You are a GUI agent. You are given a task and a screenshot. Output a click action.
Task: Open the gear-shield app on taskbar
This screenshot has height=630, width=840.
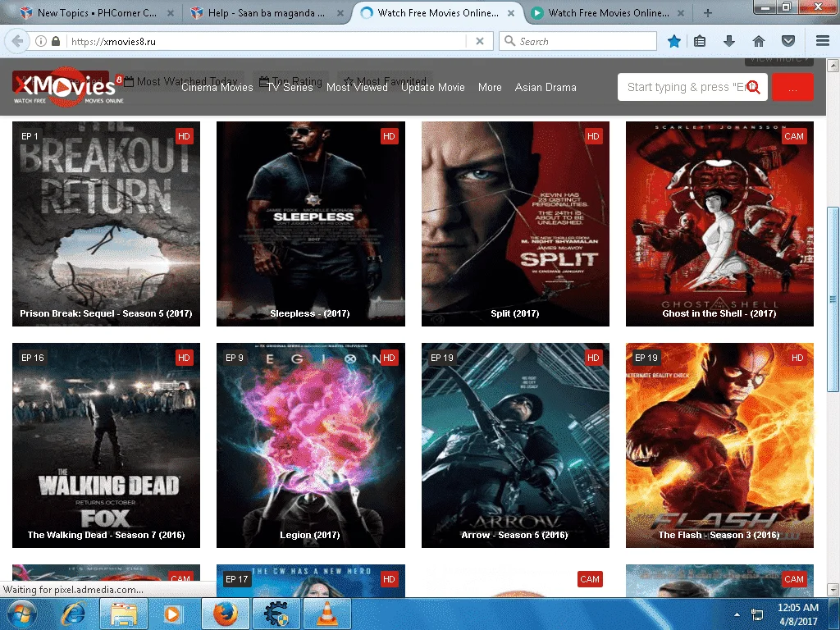point(276,614)
